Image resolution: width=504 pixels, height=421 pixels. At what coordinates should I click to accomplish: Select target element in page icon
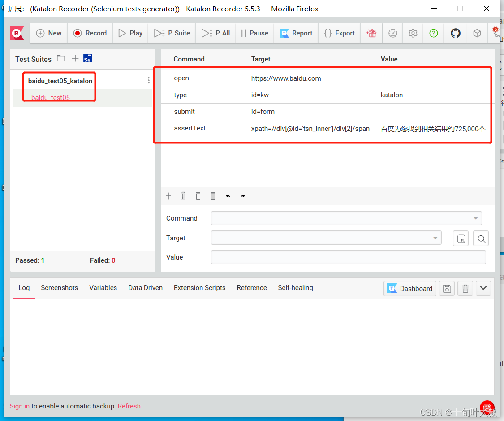461,239
